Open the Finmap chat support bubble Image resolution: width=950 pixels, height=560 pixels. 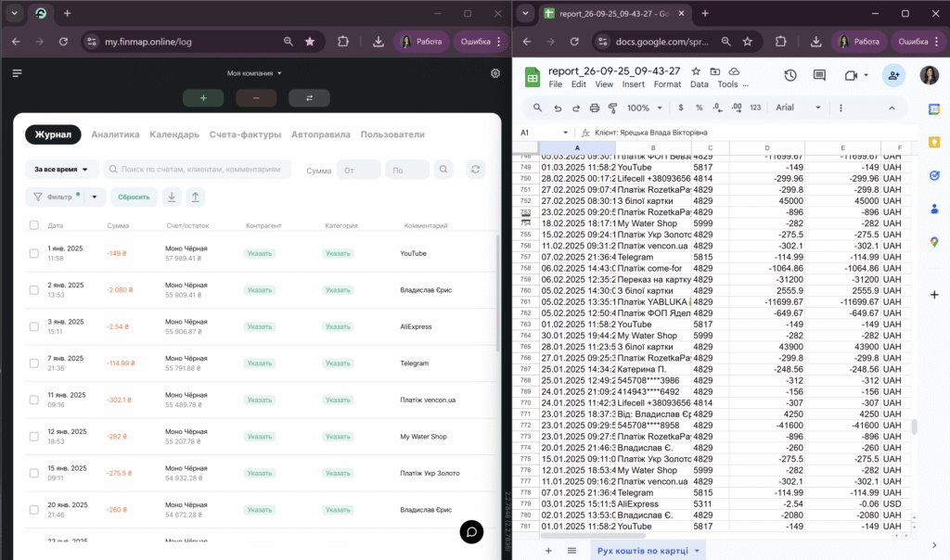click(x=471, y=531)
